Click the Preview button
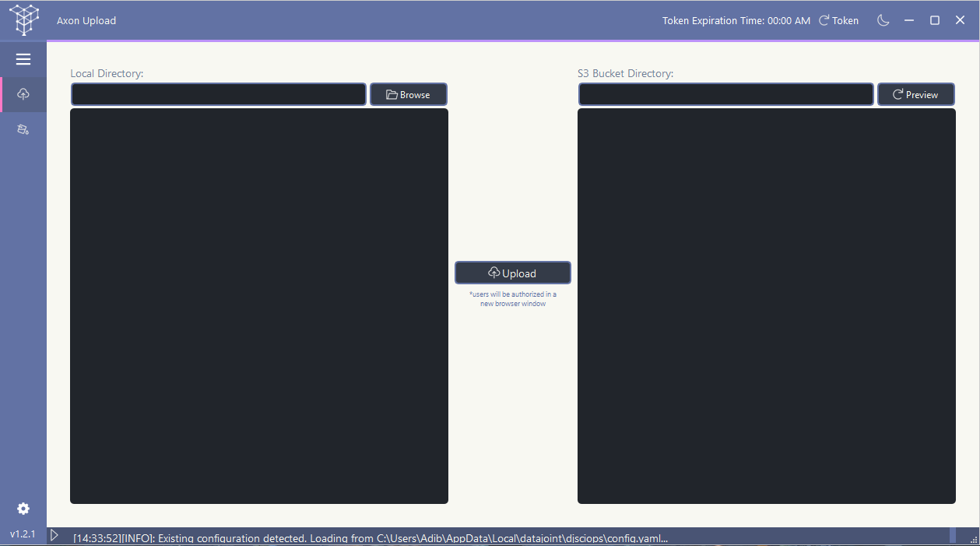The height and width of the screenshot is (546, 980). [915, 94]
